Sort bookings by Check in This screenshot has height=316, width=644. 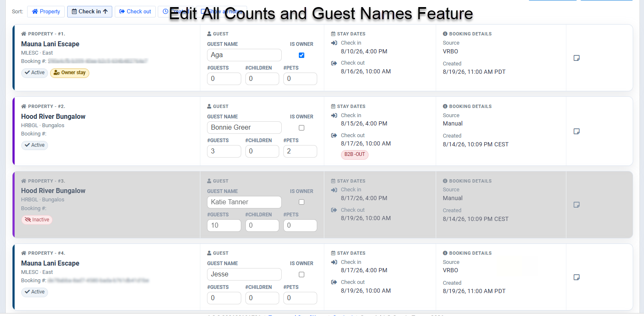point(90,12)
